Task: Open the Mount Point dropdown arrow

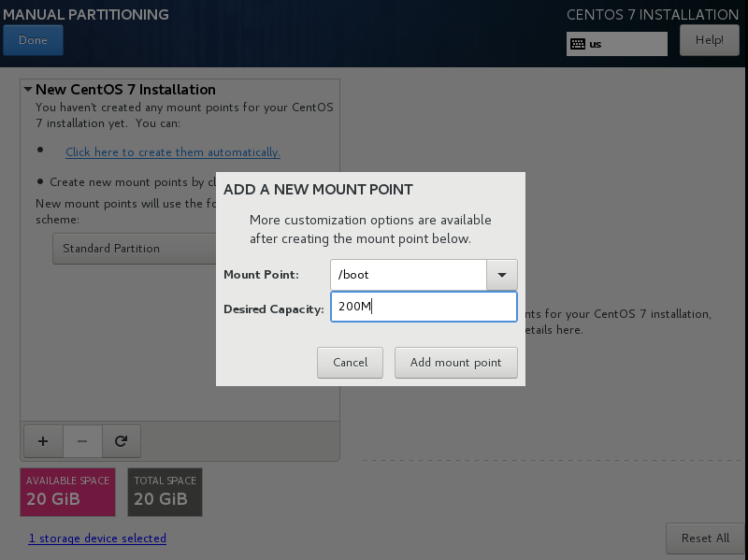Action: [x=502, y=275]
